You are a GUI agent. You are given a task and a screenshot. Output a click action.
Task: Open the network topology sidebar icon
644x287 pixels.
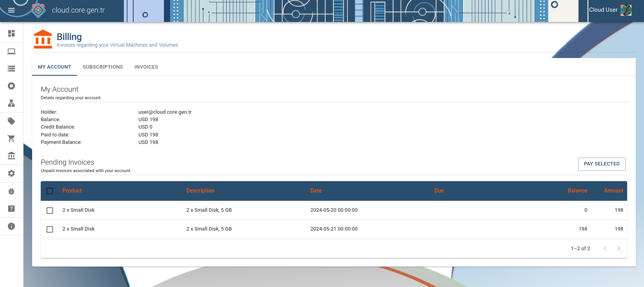pos(11,103)
